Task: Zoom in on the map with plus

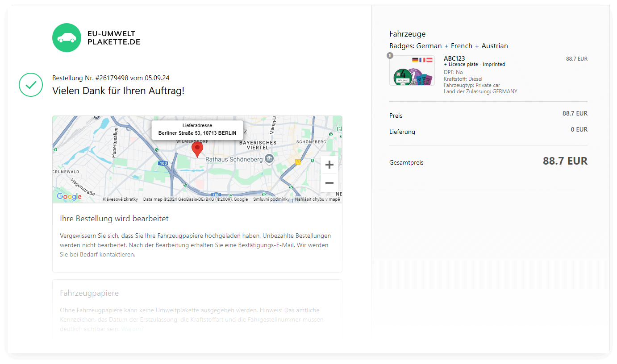Action: click(x=329, y=165)
